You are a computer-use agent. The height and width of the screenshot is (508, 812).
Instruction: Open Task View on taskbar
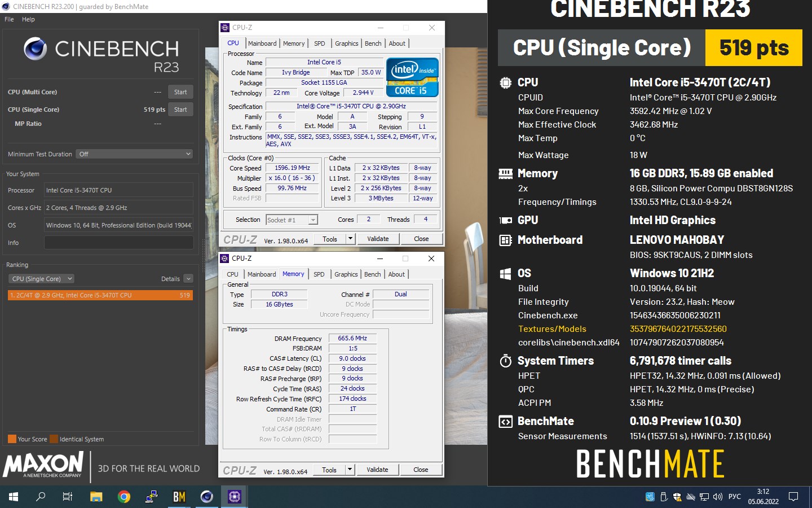[68, 497]
